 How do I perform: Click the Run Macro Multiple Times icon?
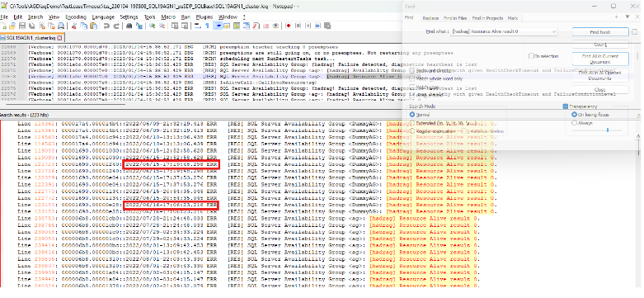(317, 26)
